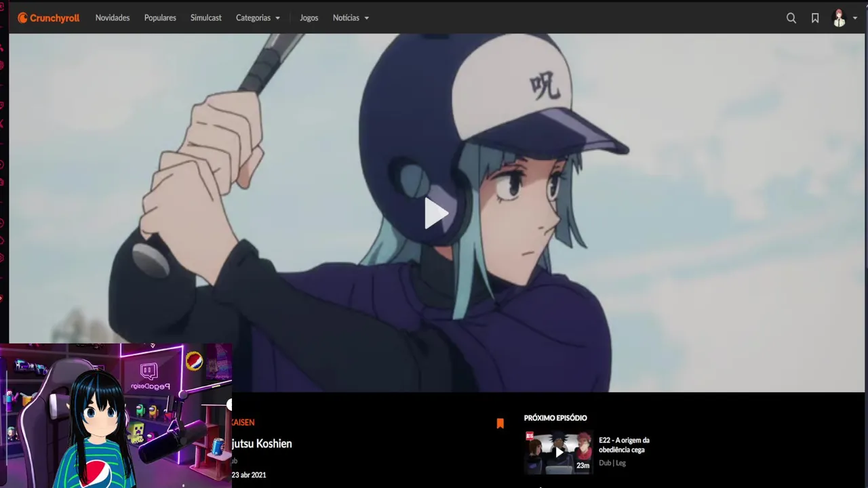The height and width of the screenshot is (488, 868).
Task: Open the Novidades page
Action: coord(113,18)
